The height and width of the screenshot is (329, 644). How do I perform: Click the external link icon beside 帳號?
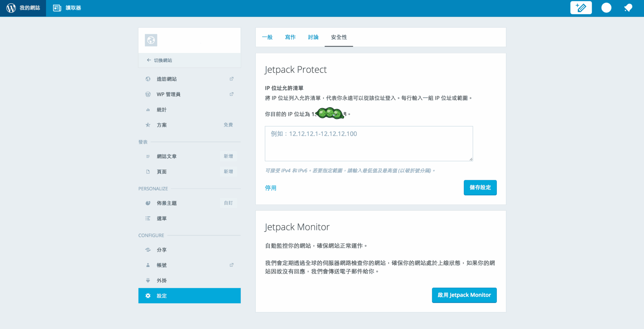[231, 265]
